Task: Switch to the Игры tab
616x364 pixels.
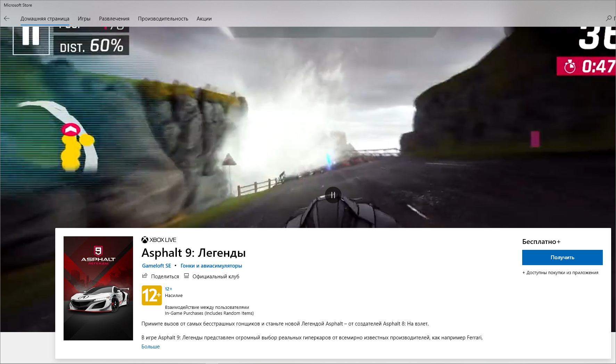Action: [x=84, y=19]
